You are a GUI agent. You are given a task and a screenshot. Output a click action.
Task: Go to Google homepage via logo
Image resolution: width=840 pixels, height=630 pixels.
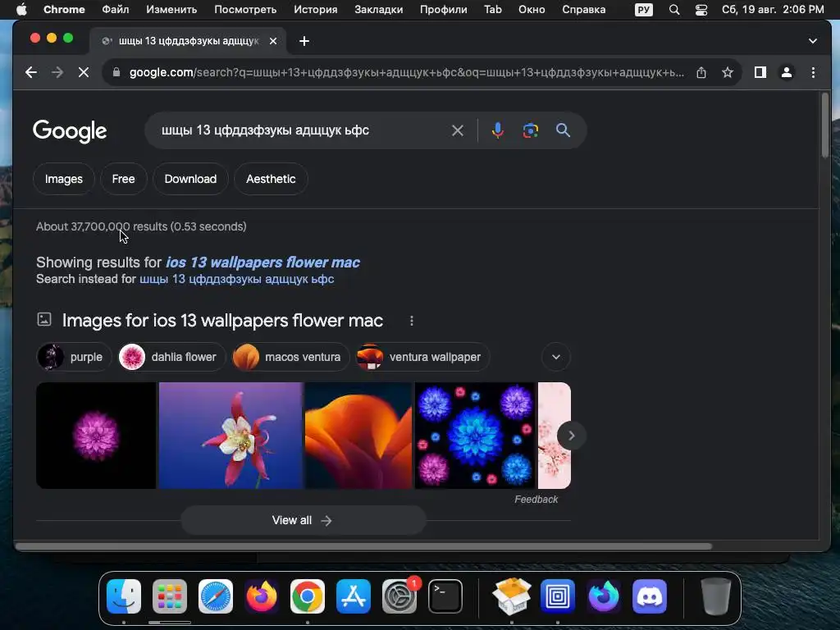pos(70,130)
